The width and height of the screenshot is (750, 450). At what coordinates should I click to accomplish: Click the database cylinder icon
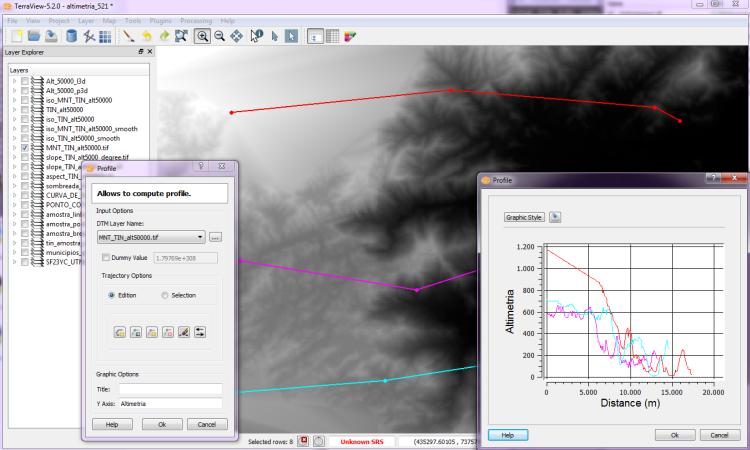(71, 36)
